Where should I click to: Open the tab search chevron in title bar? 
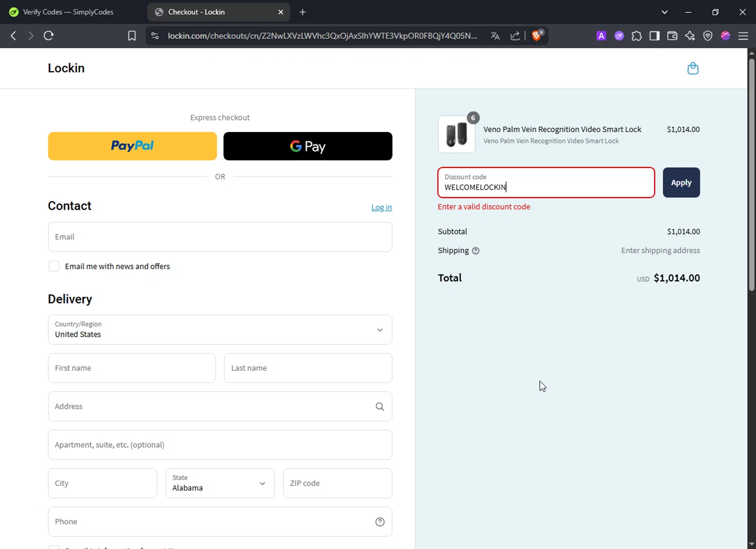tap(665, 12)
